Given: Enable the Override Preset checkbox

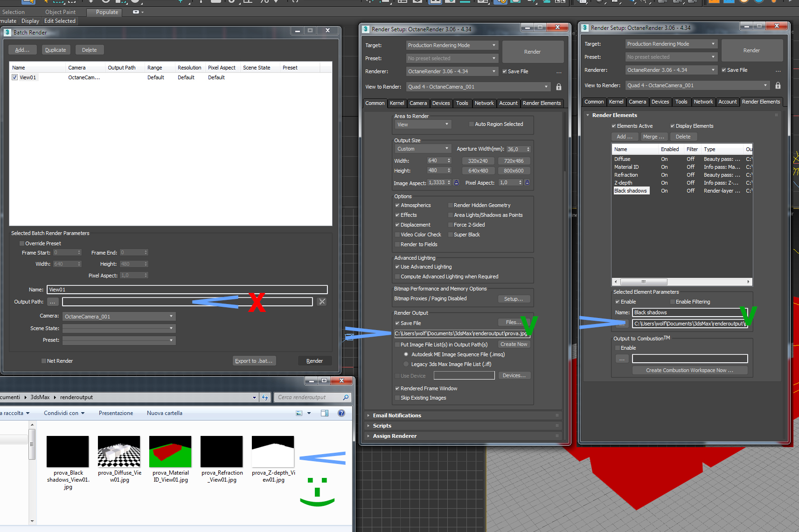Looking at the screenshot, I should tap(22, 243).
